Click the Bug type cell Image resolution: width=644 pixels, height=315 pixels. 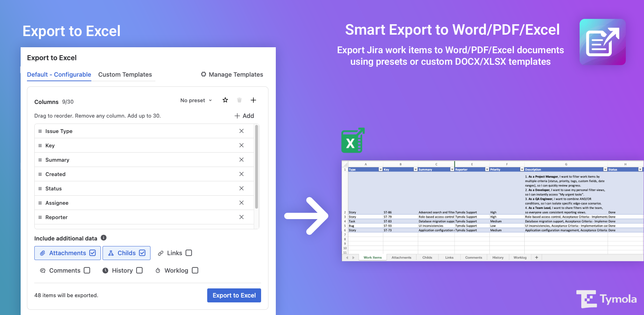pyautogui.click(x=366, y=226)
